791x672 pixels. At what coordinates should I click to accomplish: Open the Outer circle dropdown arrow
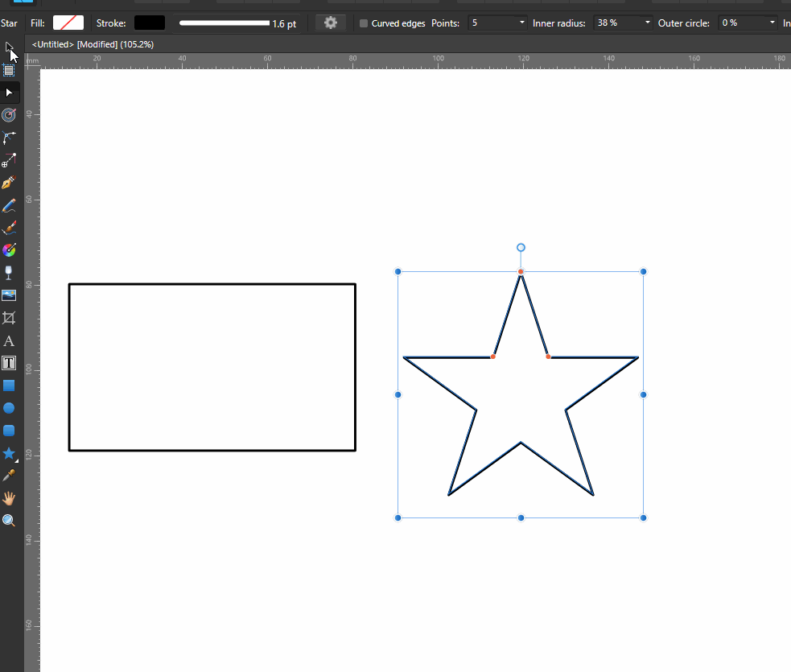pyautogui.click(x=772, y=23)
